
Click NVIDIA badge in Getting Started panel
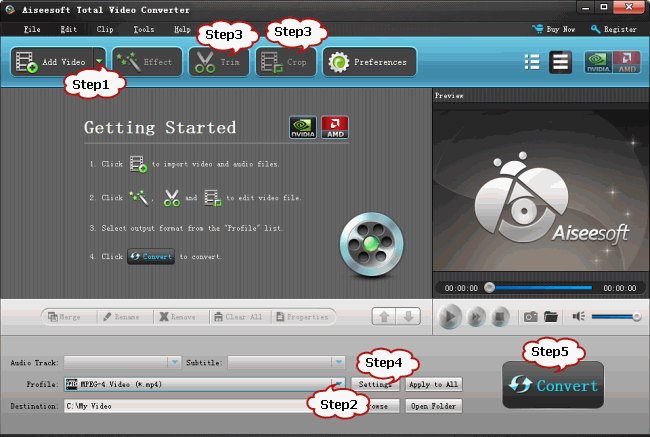(x=303, y=127)
